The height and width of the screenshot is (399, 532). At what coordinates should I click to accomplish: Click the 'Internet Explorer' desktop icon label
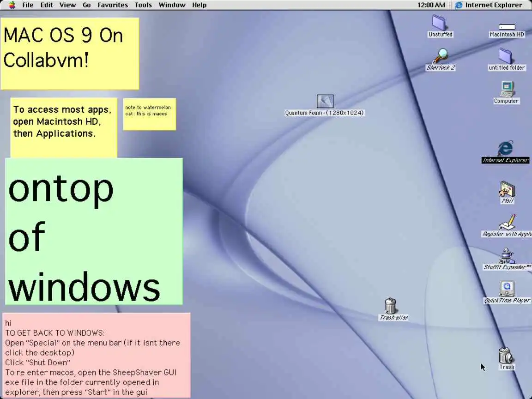click(506, 160)
